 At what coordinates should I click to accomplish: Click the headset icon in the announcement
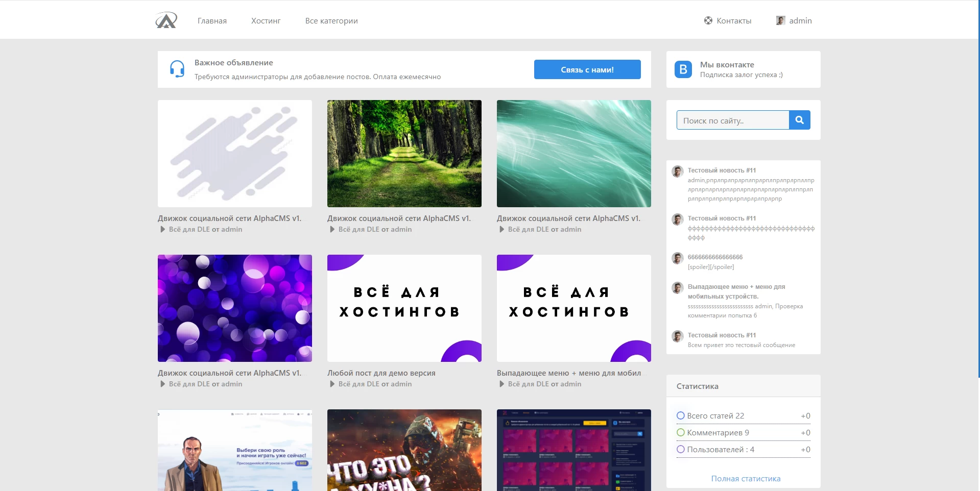pyautogui.click(x=177, y=69)
